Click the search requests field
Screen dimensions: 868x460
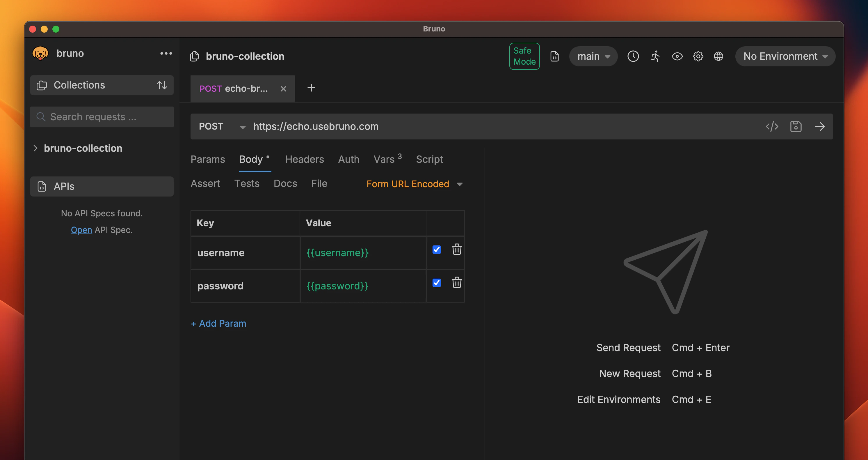pos(102,117)
